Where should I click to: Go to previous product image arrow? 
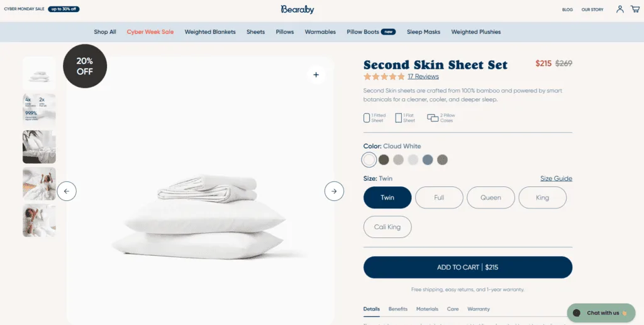[x=67, y=191]
